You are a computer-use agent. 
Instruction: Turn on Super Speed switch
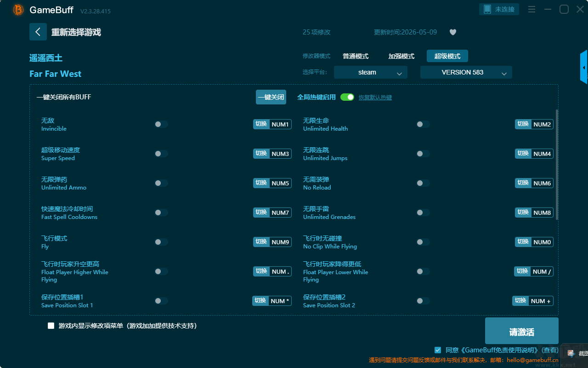pyautogui.click(x=161, y=154)
